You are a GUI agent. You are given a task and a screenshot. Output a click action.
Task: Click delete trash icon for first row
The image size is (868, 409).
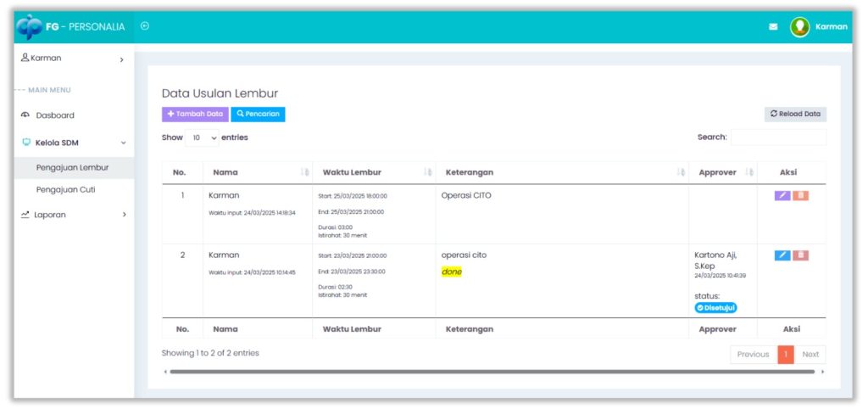click(800, 195)
